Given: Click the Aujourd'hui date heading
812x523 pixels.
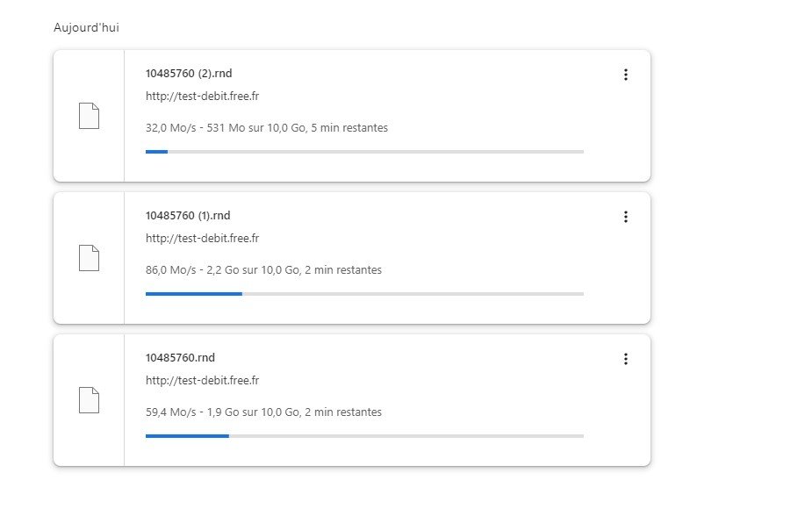Looking at the screenshot, I should coord(86,28).
